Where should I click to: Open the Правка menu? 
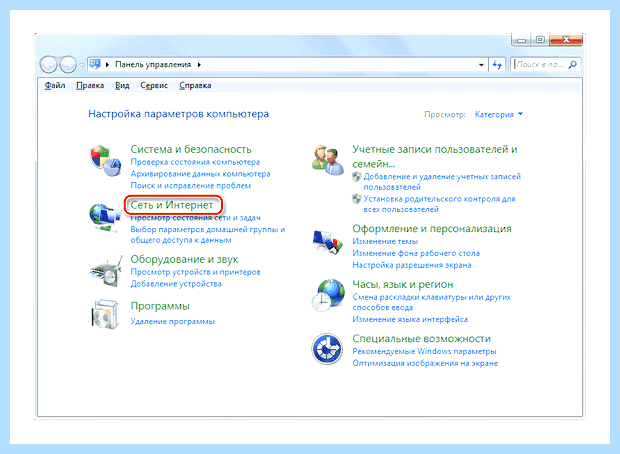pyautogui.click(x=90, y=85)
